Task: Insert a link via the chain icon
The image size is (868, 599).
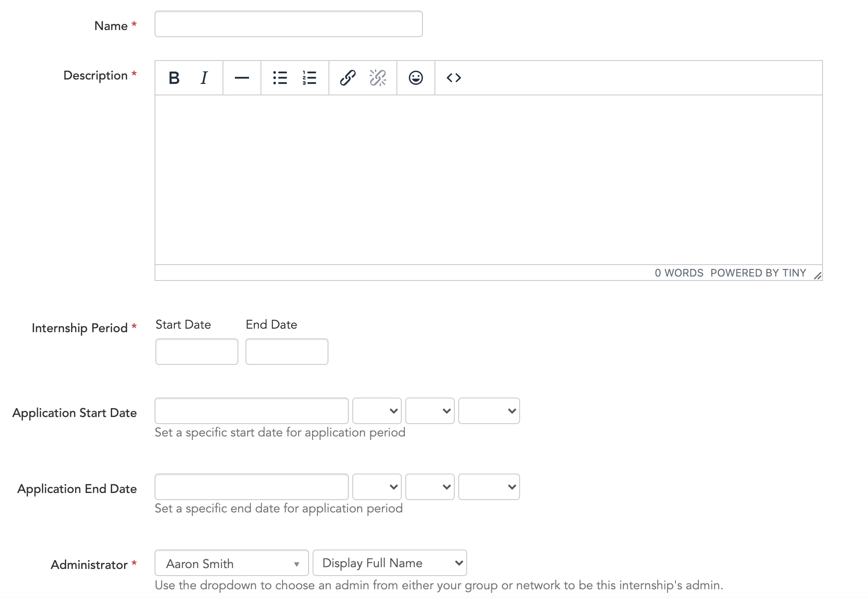Action: (348, 78)
